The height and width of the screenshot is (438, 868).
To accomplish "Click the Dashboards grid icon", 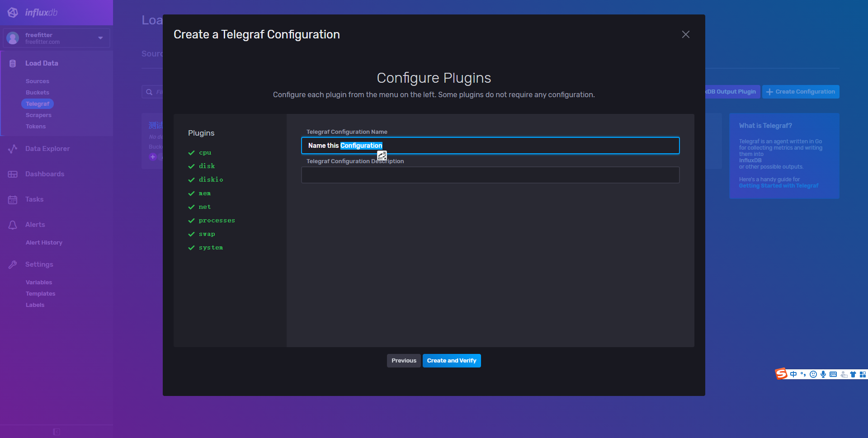I will [x=13, y=174].
